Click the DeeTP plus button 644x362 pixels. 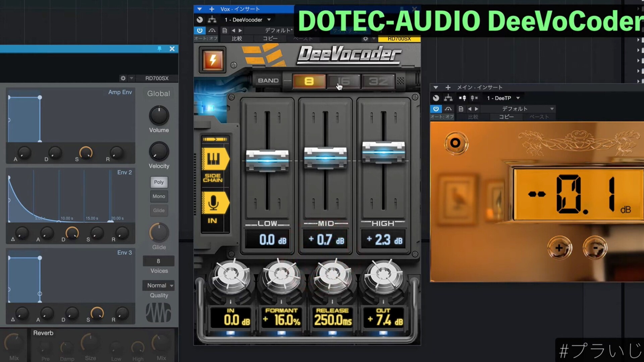coord(559,248)
